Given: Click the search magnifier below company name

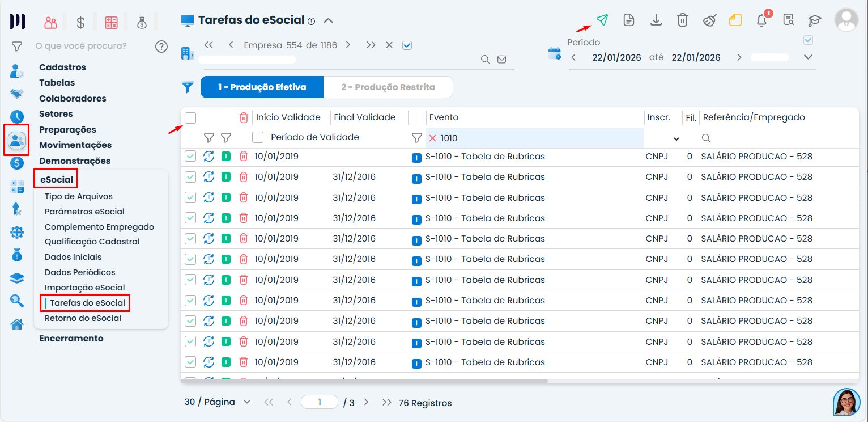Looking at the screenshot, I should click(486, 58).
